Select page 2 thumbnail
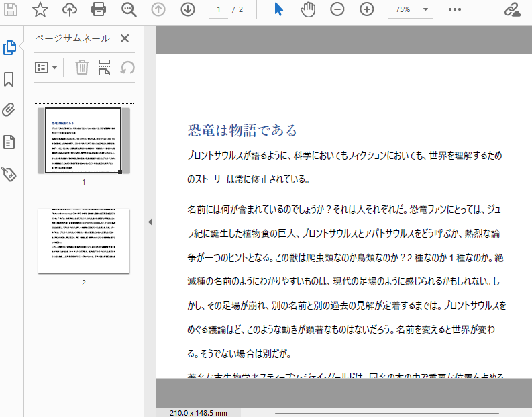This screenshot has width=532, height=417. coord(84,241)
